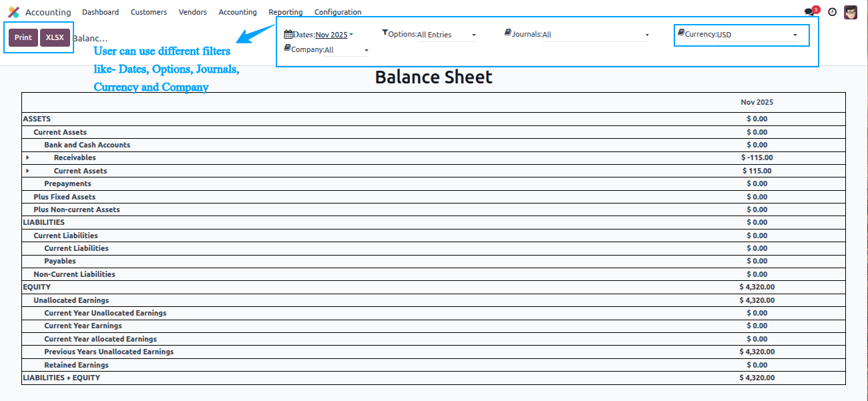Viewport: 868px width, 401px height.
Task: Click the Receivables amount $ -115.00
Action: (757, 157)
